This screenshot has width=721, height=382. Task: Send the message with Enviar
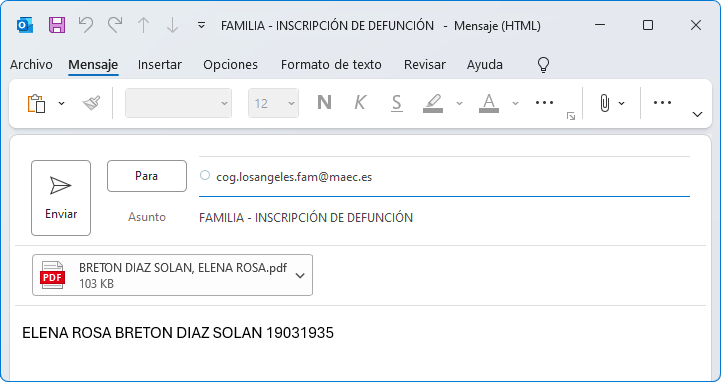coord(61,198)
